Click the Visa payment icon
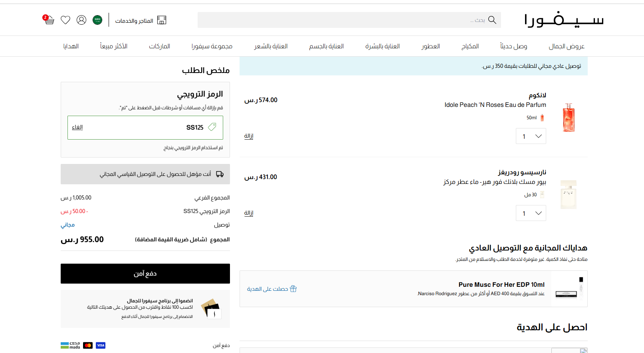This screenshot has width=644, height=353. 101,345
